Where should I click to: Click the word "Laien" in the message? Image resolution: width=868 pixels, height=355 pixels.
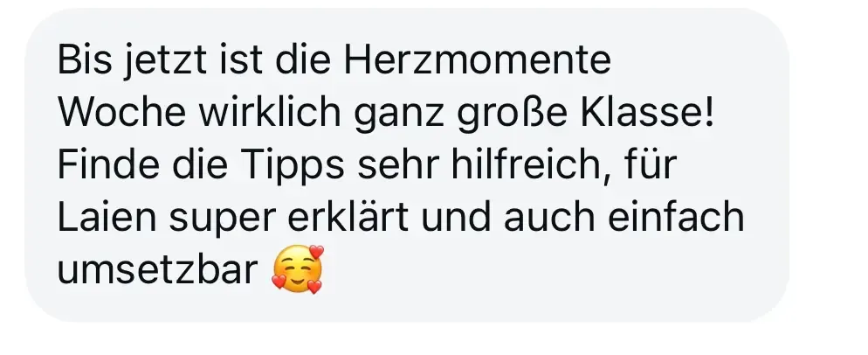107,218
